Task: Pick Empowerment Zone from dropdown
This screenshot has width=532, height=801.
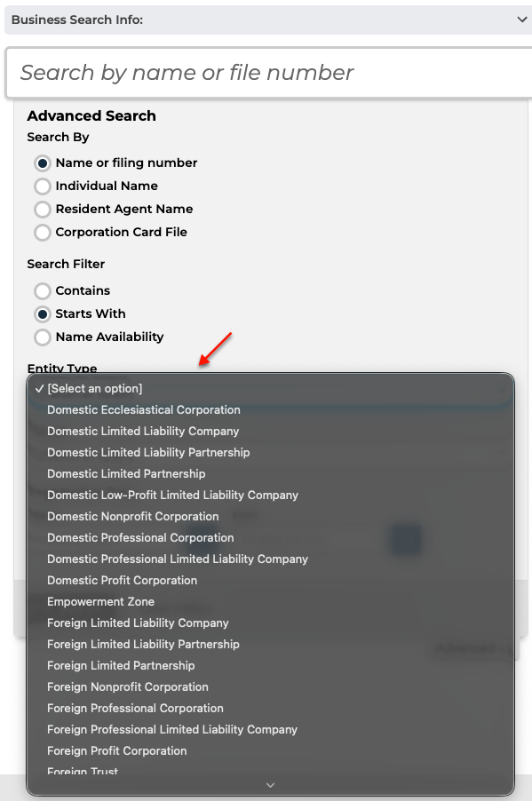Action: point(270,602)
